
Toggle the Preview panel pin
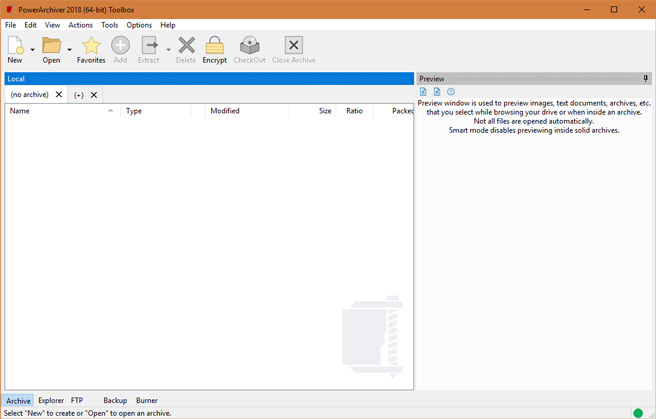click(646, 78)
